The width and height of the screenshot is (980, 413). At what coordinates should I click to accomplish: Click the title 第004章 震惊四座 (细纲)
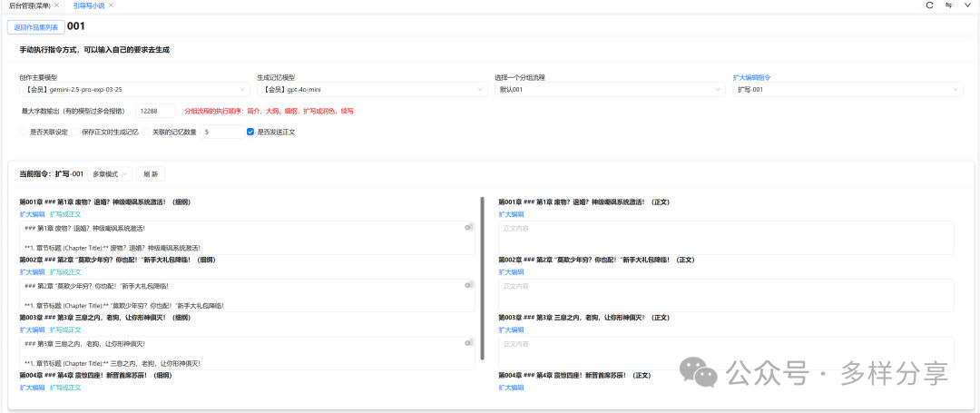95,375
